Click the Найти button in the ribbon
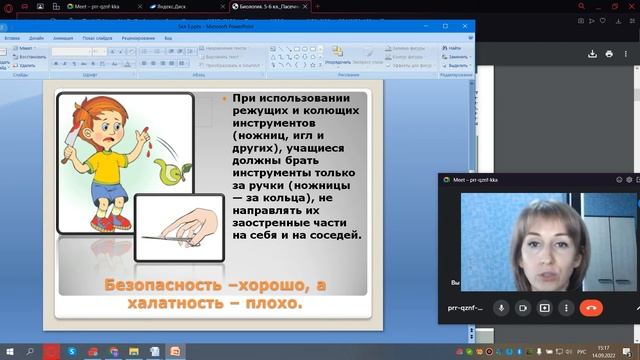 (452, 48)
